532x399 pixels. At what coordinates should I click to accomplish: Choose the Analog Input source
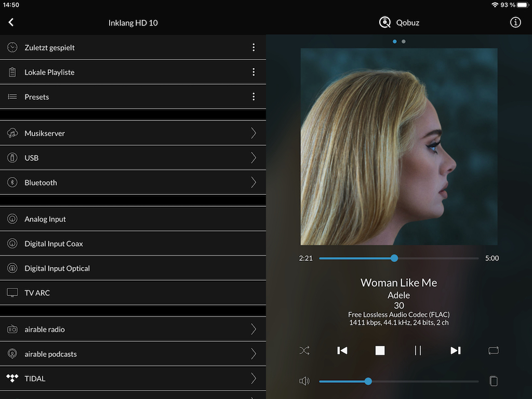point(133,219)
